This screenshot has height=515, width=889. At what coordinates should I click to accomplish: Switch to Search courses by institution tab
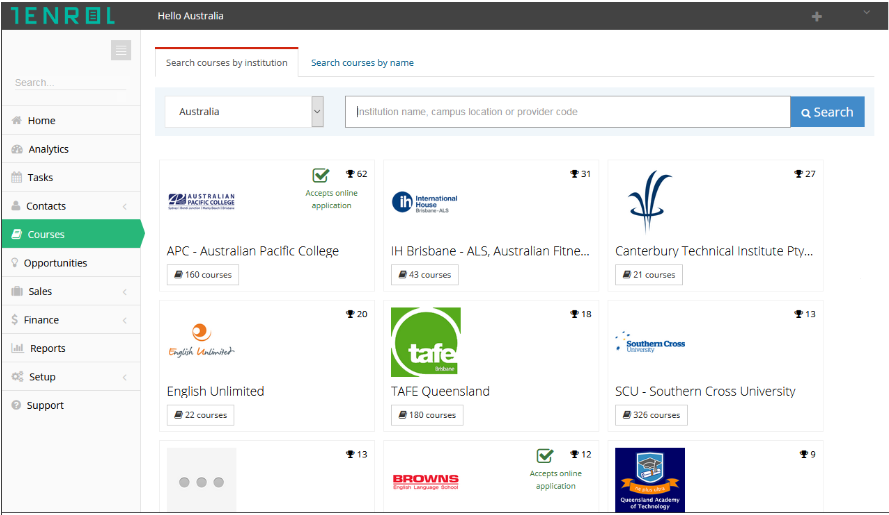(226, 62)
